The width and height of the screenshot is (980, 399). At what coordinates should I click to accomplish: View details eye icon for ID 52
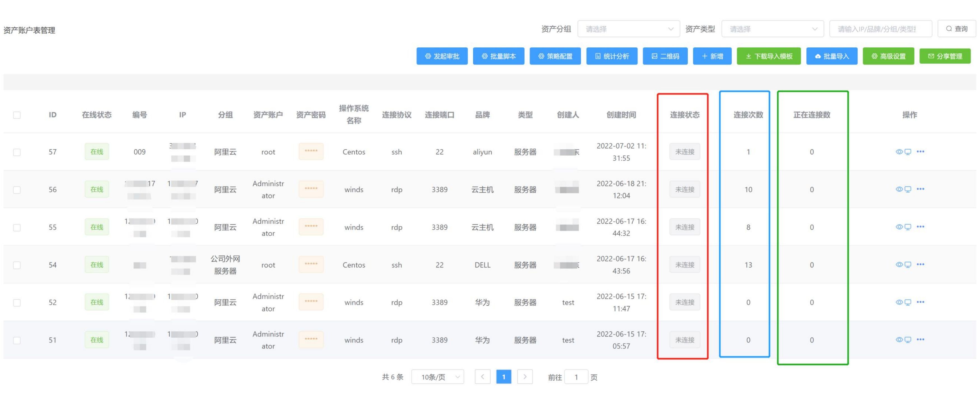coord(899,302)
